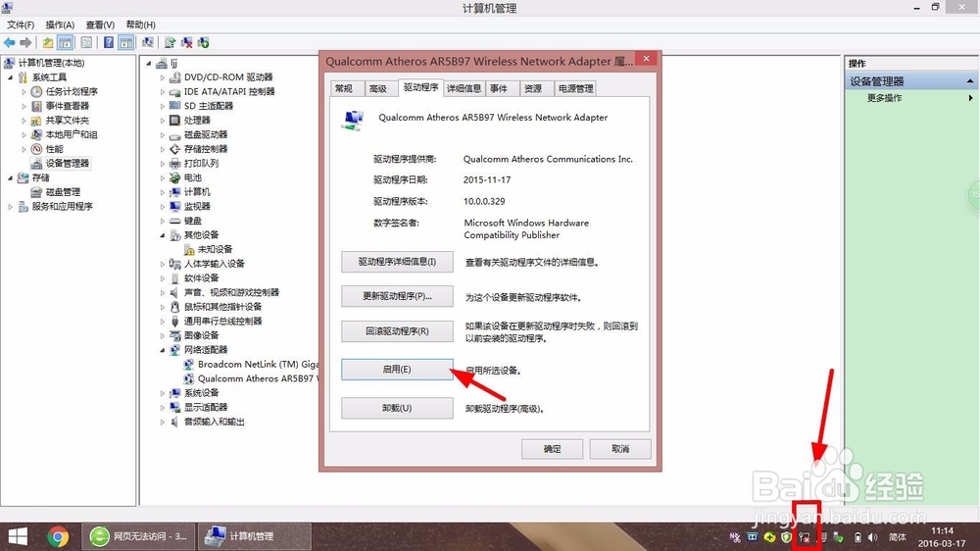
Task: Click the blue Help question mark icon
Action: point(109,42)
